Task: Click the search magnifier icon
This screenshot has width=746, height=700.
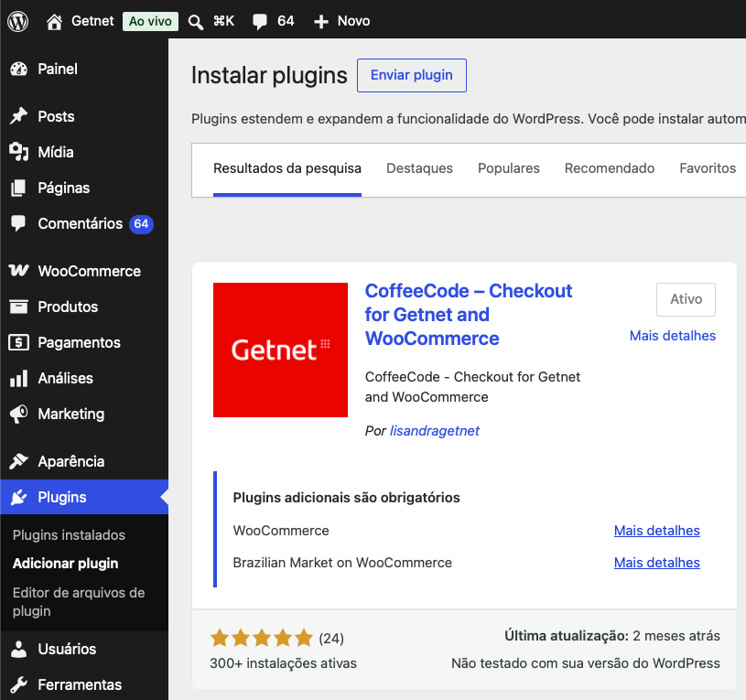Action: tap(195, 22)
